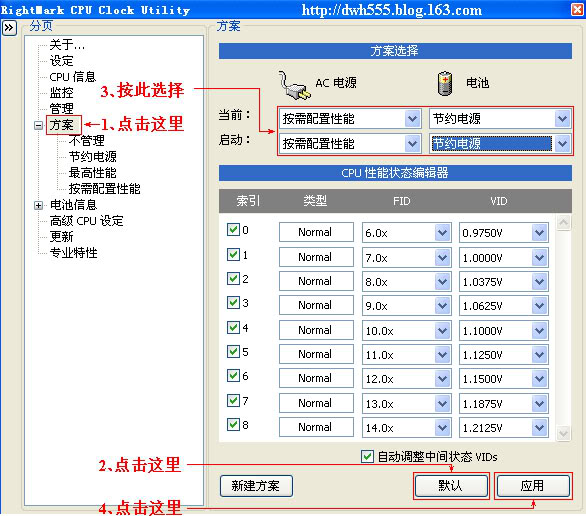586x516 pixels.
Task: Select 监控 in the tree
Action: click(x=62, y=92)
